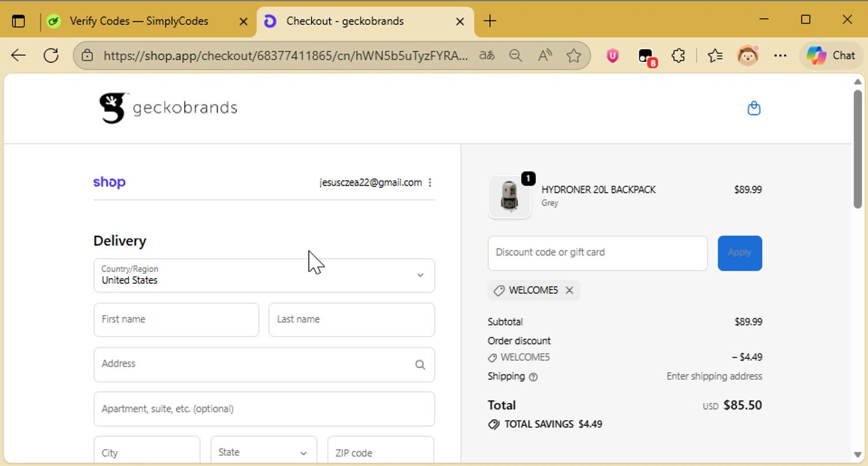Open Read aloud in address bar
Viewport: 868px width, 466px height.
point(545,56)
